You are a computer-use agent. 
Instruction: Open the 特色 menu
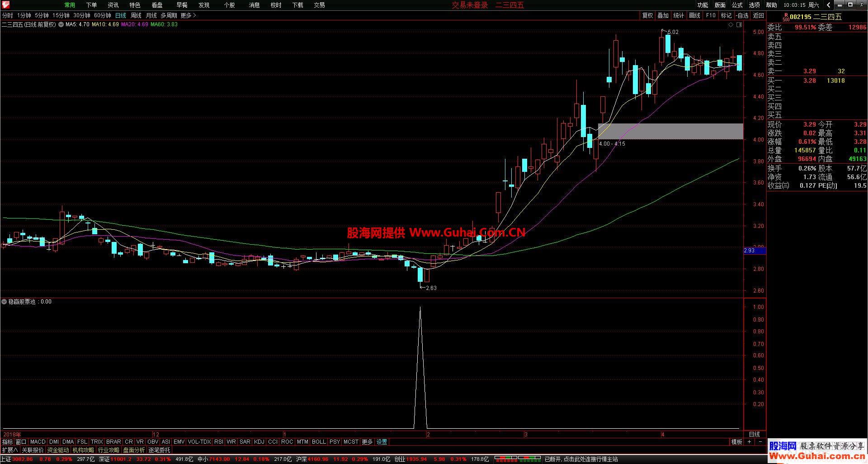(x=135, y=5)
